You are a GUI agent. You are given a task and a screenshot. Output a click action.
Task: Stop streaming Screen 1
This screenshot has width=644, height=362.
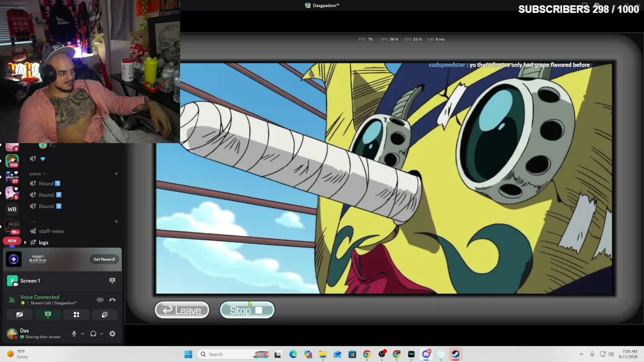tap(112, 281)
